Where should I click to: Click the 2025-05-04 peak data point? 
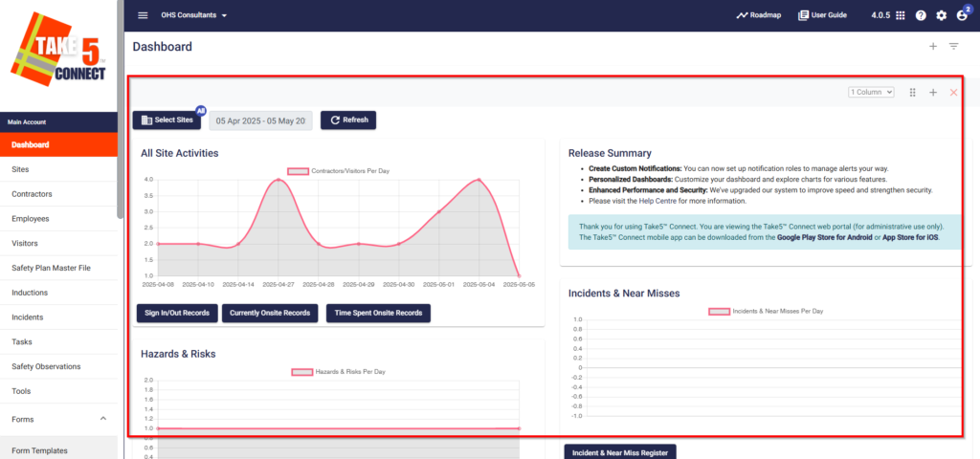coord(479,180)
